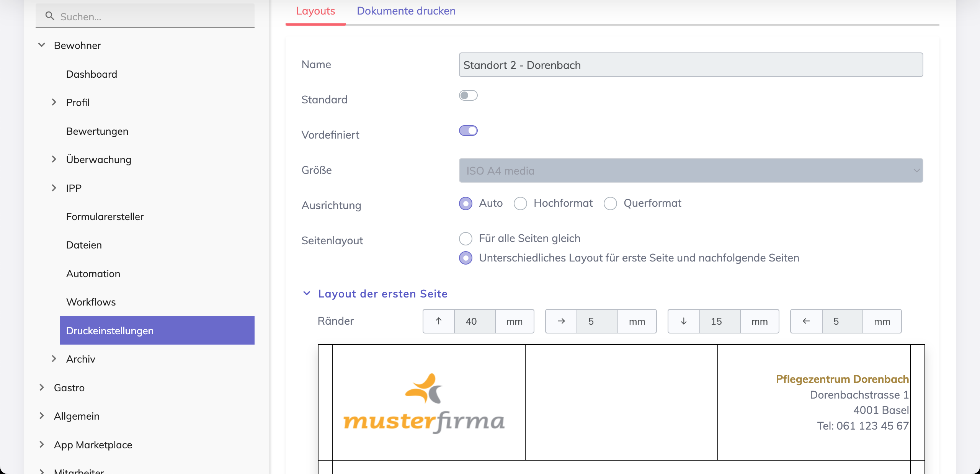Open Formularersteller in sidebar
This screenshot has height=474, width=980.
point(105,217)
